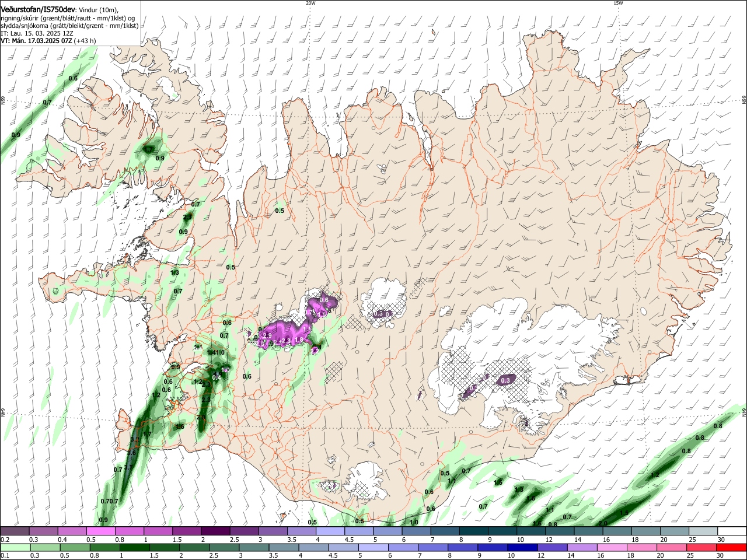This screenshot has width=747, height=560.
Task: Pick lower-row pink swatch between 18 and 20
Action: point(642,547)
